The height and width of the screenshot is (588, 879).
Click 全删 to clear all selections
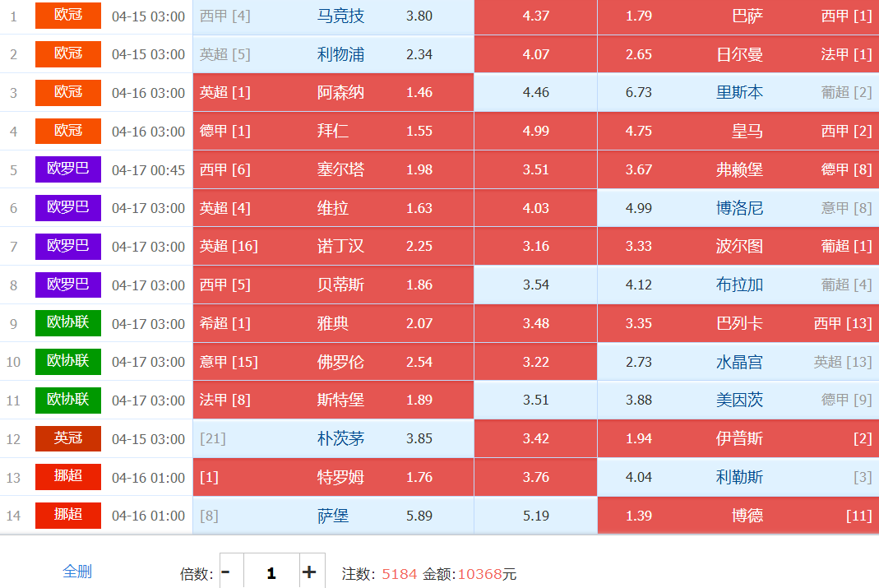77,572
